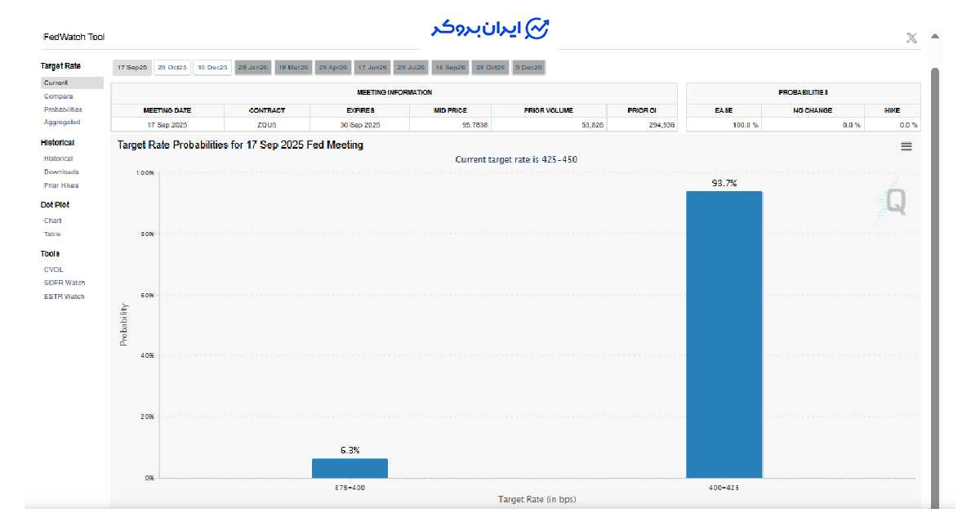Open Compare in the sidebar
This screenshot has height=513, width=980.
[x=59, y=96]
